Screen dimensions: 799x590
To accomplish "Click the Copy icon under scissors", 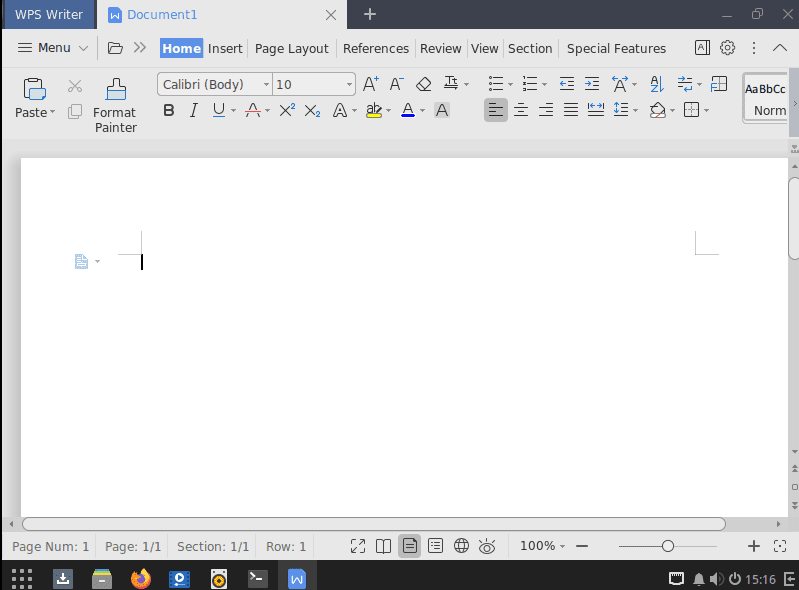I will 75,112.
